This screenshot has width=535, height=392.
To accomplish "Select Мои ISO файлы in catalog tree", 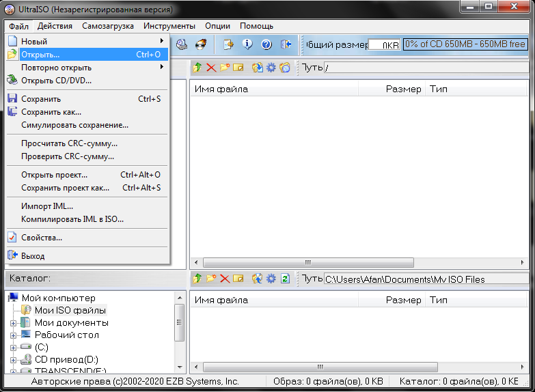I will pyautogui.click(x=70, y=310).
